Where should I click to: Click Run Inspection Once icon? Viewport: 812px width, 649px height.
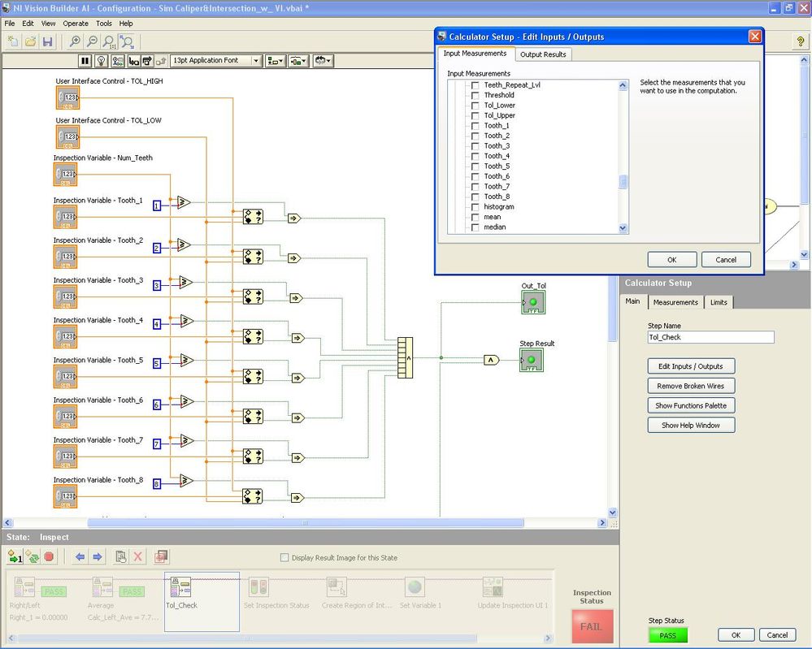tap(15, 556)
